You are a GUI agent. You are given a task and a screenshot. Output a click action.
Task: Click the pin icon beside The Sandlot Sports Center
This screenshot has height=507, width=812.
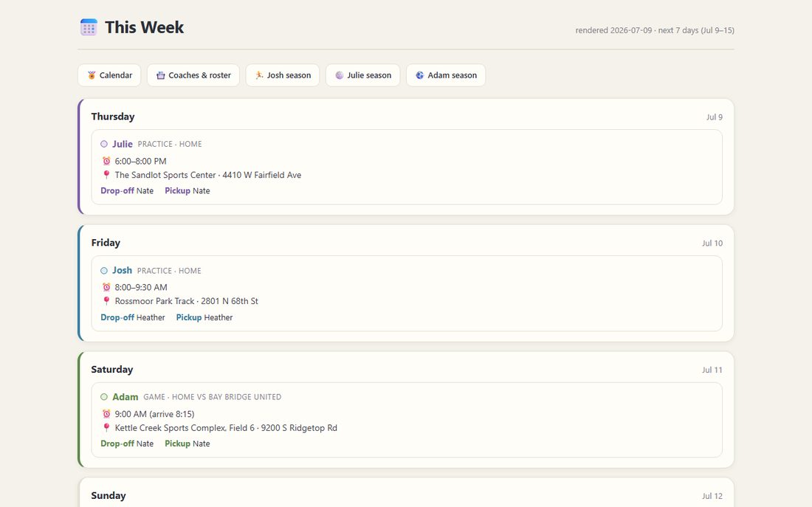pyautogui.click(x=106, y=174)
